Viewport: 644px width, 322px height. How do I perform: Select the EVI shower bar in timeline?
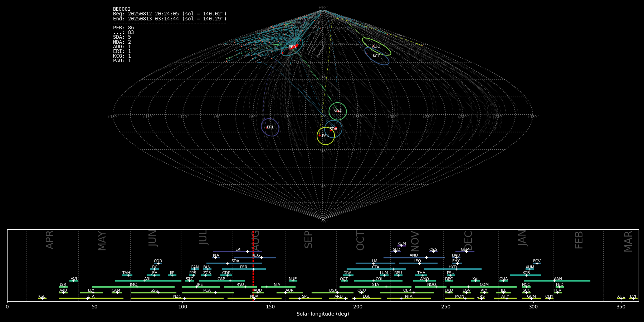click(x=633, y=298)
